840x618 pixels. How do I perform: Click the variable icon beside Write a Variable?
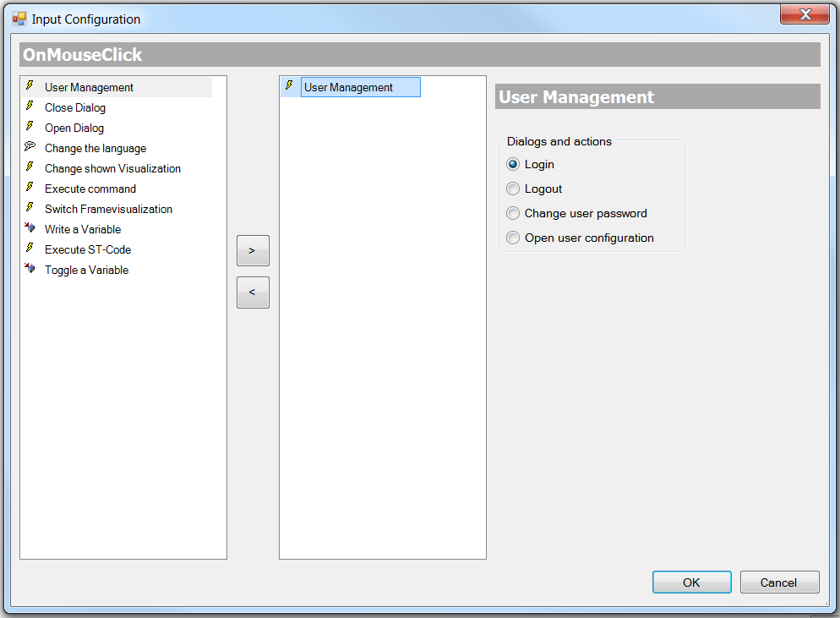[x=30, y=227]
